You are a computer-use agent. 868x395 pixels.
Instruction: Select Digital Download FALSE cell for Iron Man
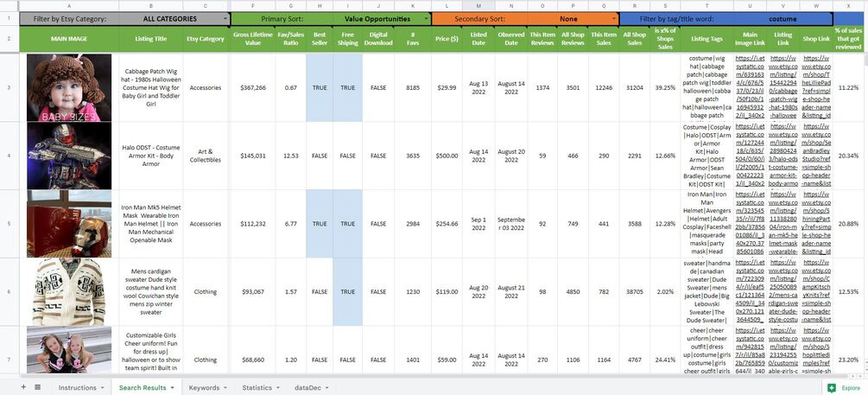[378, 224]
